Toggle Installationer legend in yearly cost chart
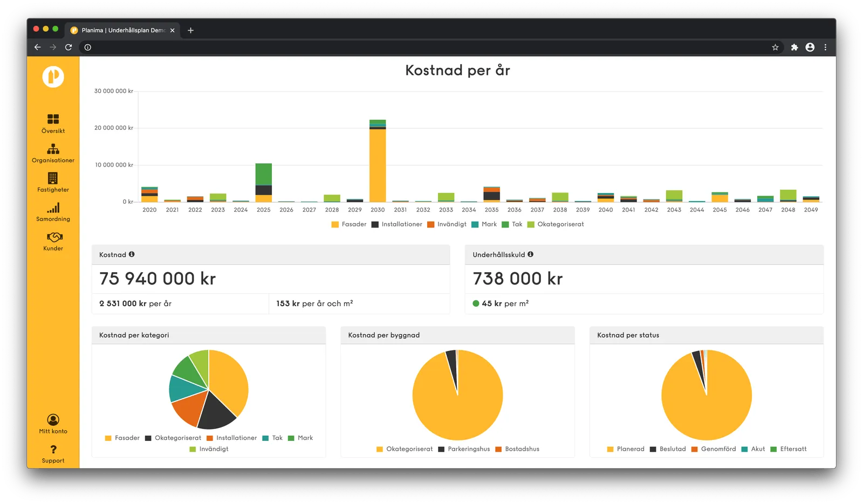The image size is (863, 504). [x=397, y=224]
